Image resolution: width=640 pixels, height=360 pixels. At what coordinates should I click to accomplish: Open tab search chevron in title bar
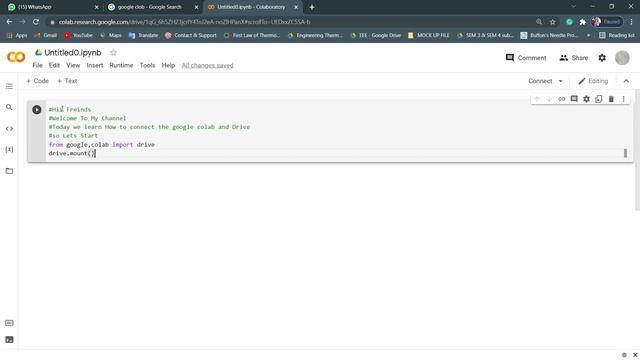pyautogui.click(x=573, y=7)
